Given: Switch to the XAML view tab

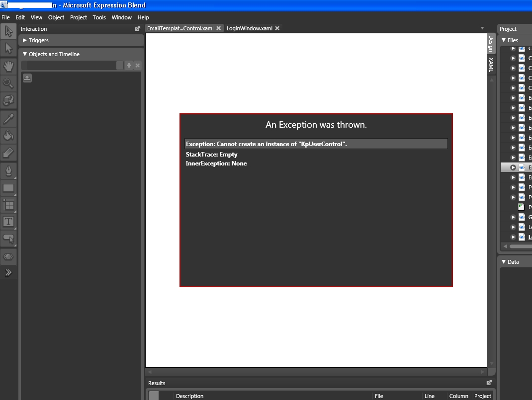Looking at the screenshot, I should point(491,65).
